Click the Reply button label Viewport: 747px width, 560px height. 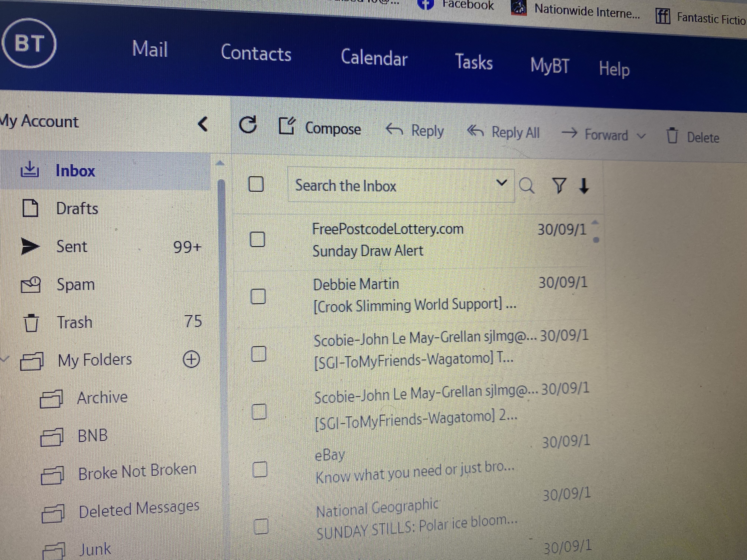[427, 131]
